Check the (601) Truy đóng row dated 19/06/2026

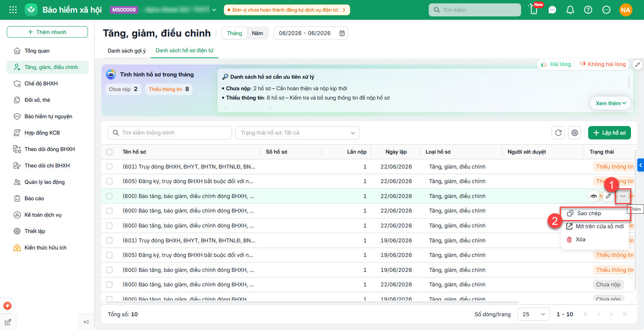click(109, 241)
